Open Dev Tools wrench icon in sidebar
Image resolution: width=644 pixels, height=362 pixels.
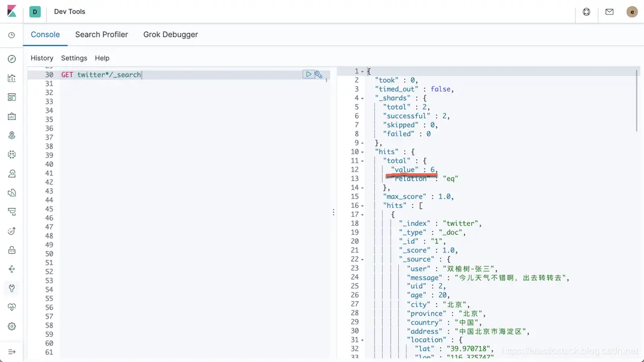pos(11,288)
